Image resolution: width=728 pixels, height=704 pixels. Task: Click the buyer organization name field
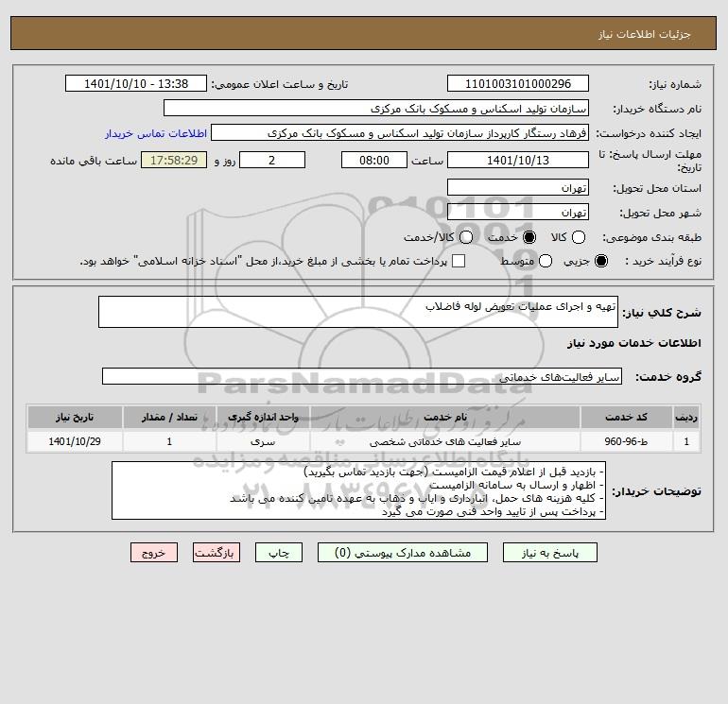(x=376, y=109)
